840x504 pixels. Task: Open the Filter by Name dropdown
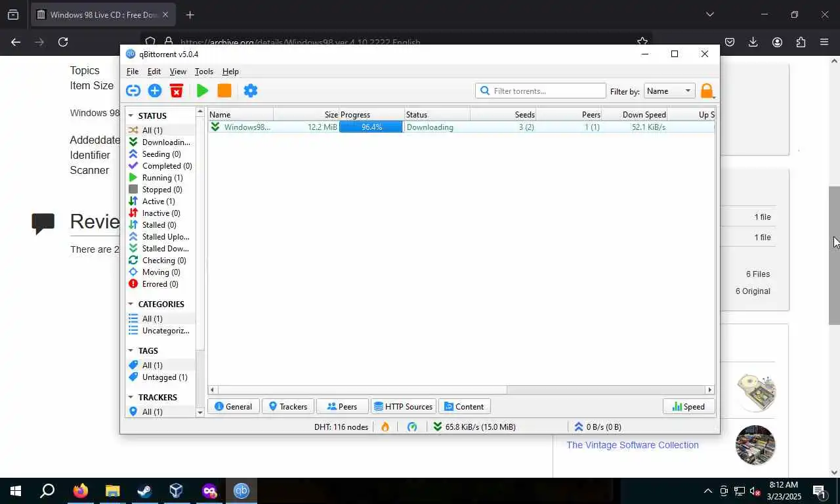[669, 91]
